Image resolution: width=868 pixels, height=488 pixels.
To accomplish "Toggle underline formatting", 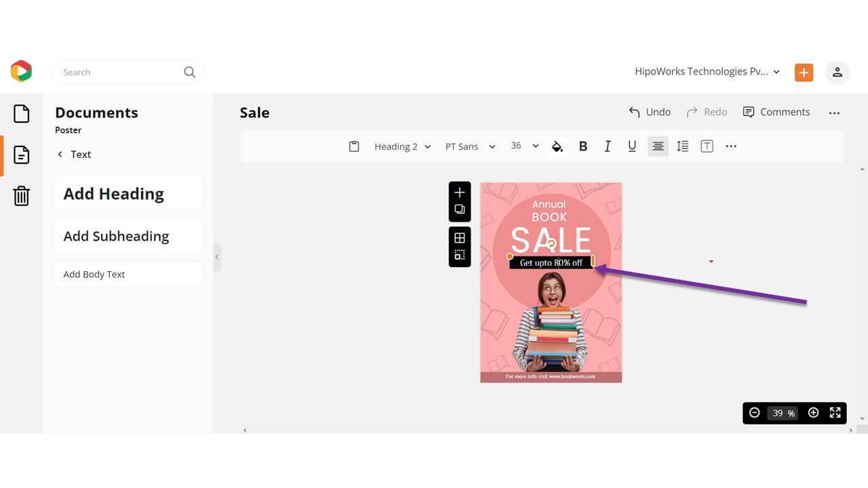I will coord(631,146).
